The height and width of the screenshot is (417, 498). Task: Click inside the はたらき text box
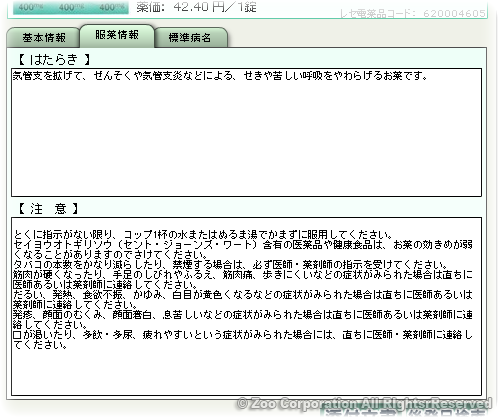246,133
